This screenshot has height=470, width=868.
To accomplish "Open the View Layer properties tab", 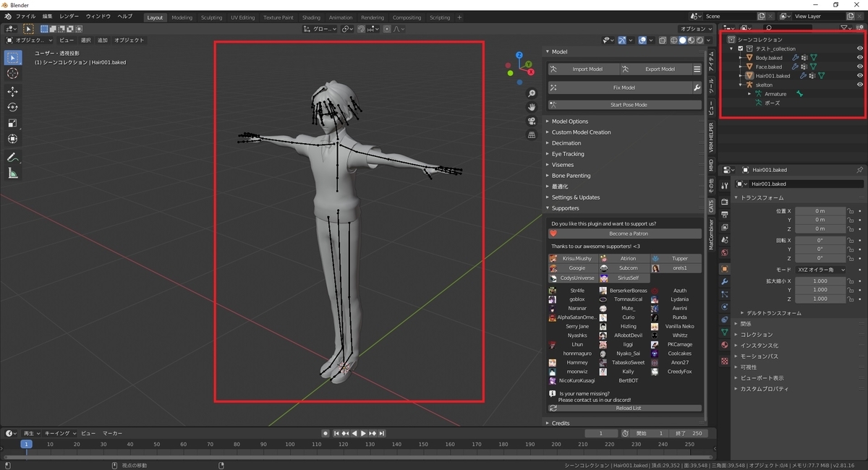I will click(x=724, y=227).
